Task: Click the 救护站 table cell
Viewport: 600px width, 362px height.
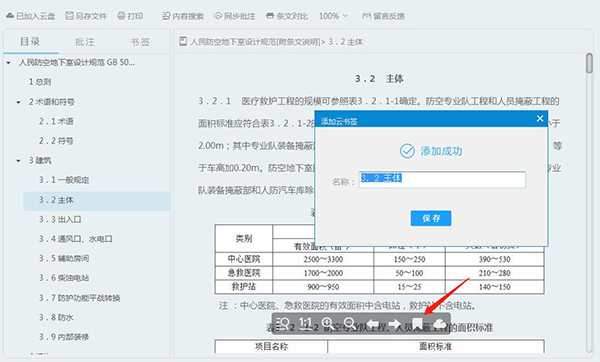Action: tap(244, 287)
